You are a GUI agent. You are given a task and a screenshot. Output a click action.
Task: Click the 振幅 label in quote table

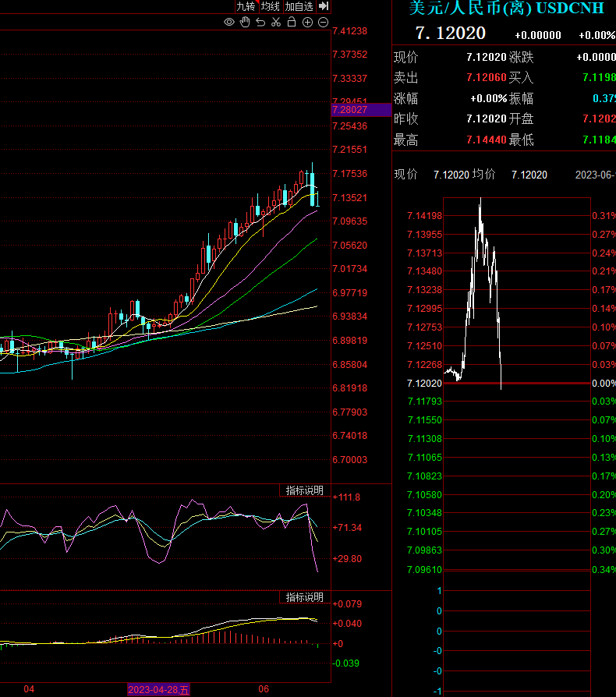click(521, 98)
